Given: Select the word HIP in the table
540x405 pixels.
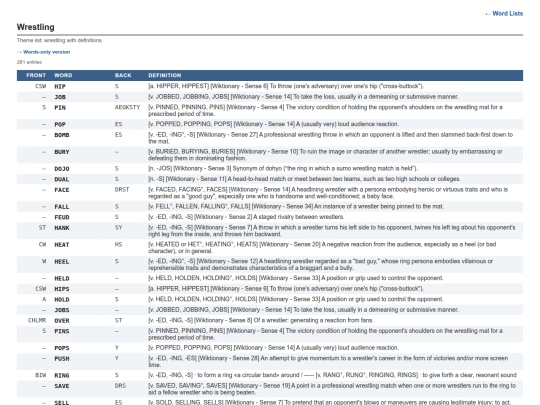Looking at the screenshot, I should click(x=60, y=86).
